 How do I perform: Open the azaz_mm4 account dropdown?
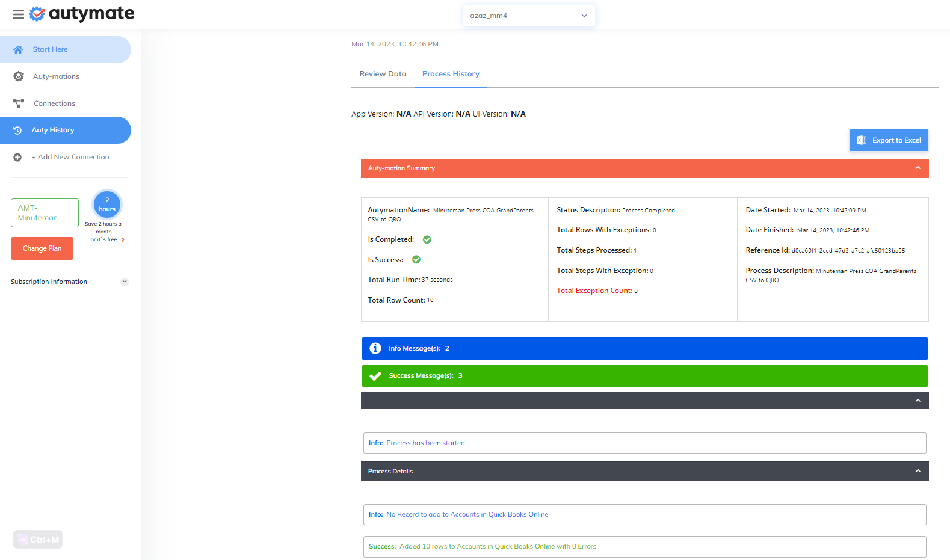click(529, 16)
